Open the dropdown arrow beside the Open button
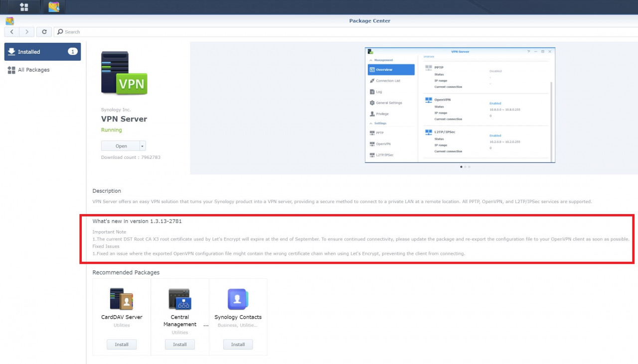Screen dimensions: 638x364 (144, 145)
